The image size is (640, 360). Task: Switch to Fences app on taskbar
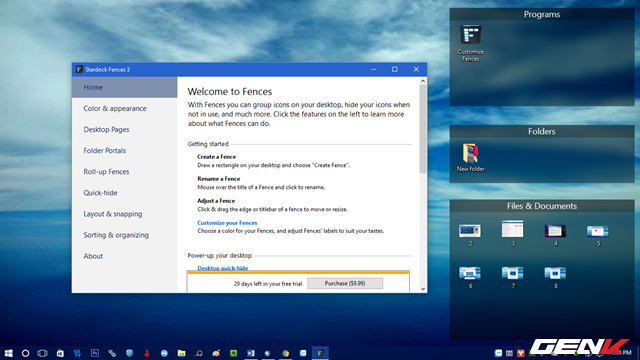[x=320, y=353]
